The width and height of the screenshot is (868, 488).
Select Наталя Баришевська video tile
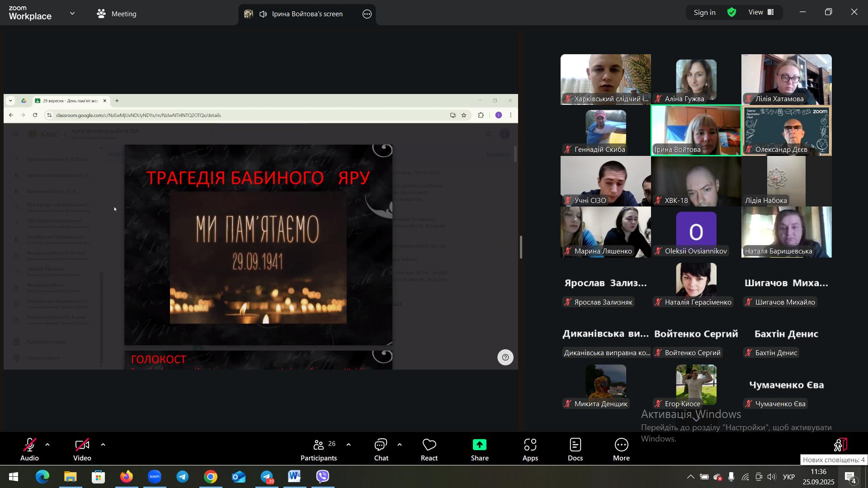tap(787, 232)
